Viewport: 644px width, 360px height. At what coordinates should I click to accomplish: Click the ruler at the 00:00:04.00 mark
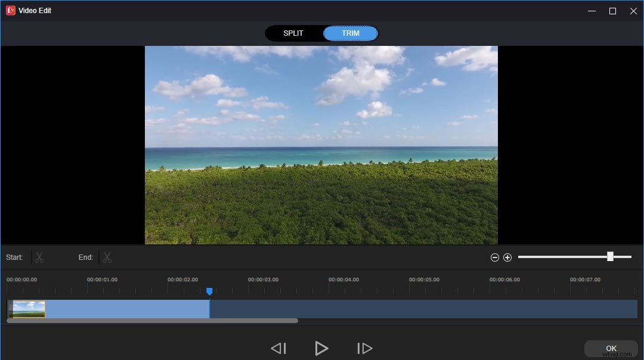(x=343, y=279)
